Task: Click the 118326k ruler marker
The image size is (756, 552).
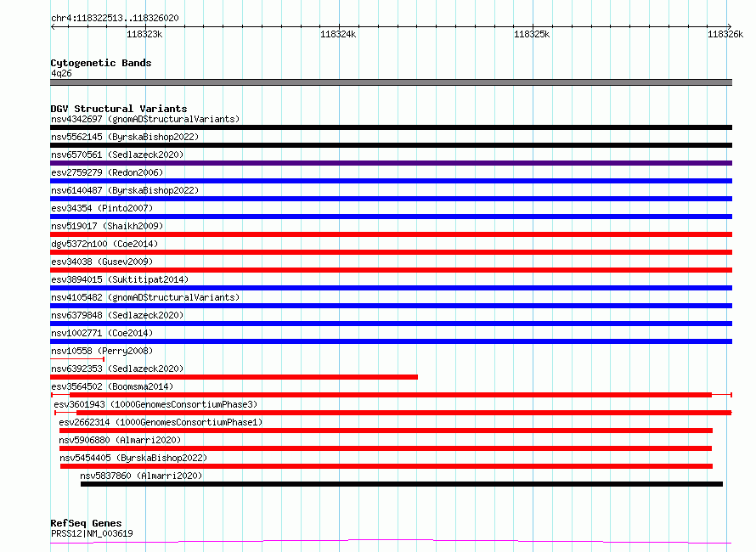Action: point(725,34)
